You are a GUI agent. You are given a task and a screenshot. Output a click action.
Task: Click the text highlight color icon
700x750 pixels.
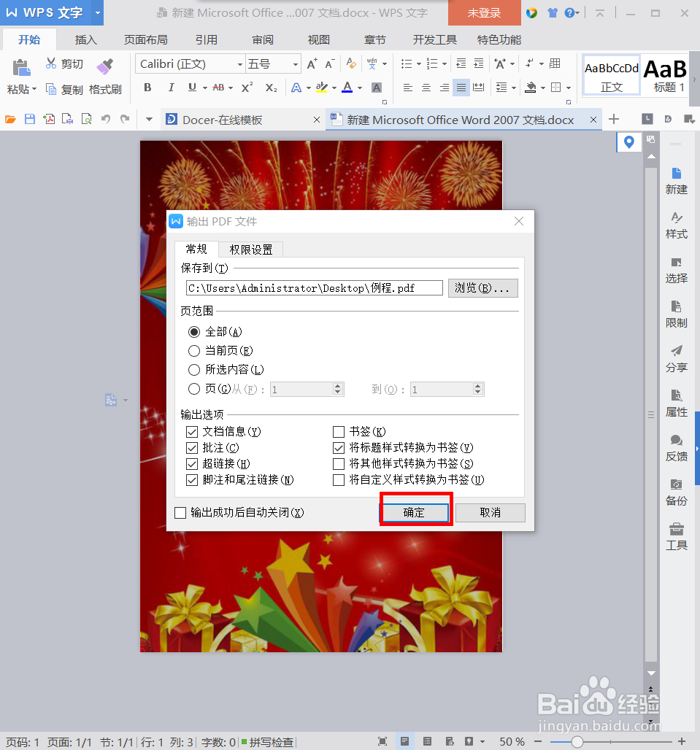321,88
